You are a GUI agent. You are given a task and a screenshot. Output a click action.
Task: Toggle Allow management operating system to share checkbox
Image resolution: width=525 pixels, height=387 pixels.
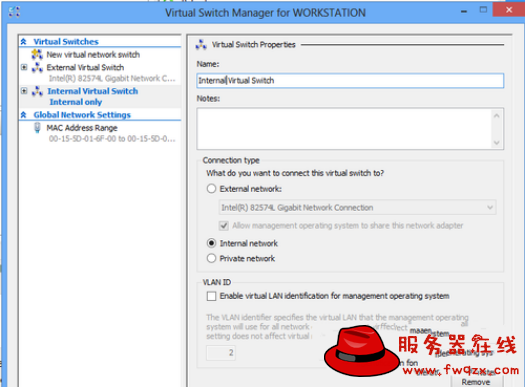(224, 226)
